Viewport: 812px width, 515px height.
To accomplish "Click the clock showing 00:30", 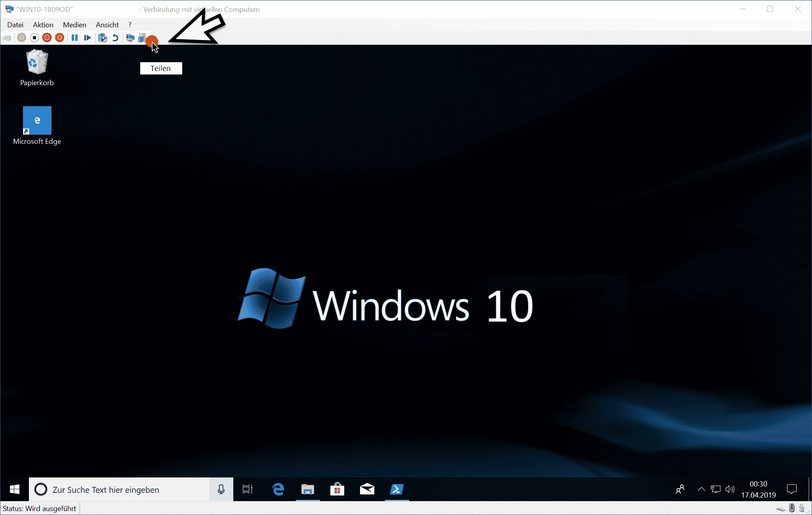I will 759,489.
